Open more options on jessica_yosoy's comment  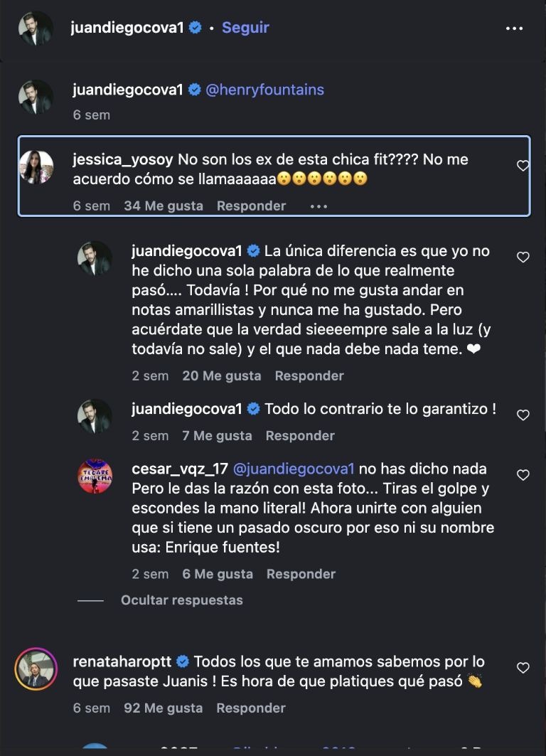pyautogui.click(x=318, y=206)
